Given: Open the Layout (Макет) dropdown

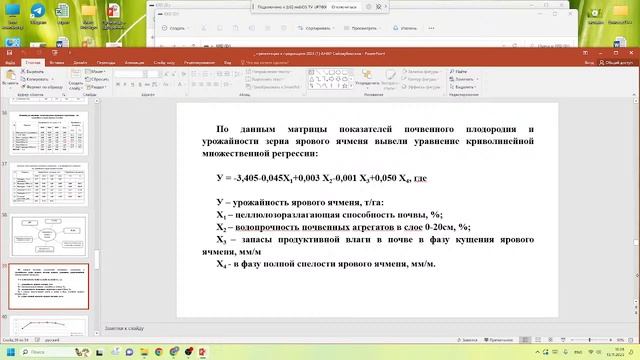Looking at the screenshot, I should click(x=96, y=71).
